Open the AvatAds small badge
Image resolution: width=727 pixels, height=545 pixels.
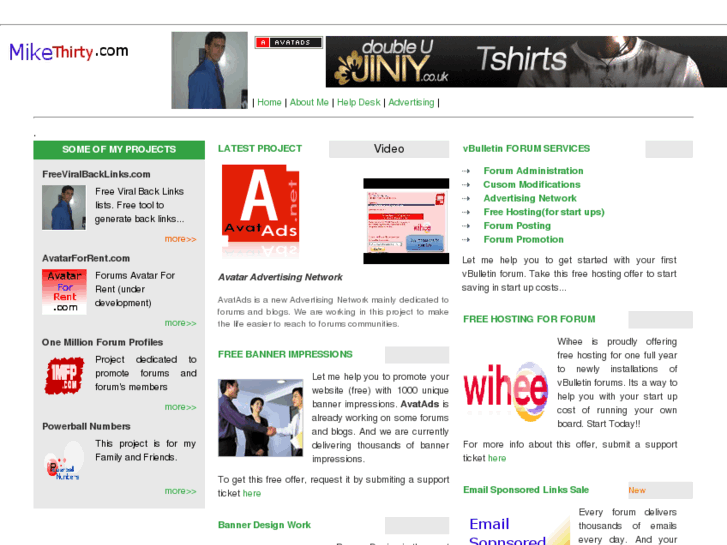288,42
